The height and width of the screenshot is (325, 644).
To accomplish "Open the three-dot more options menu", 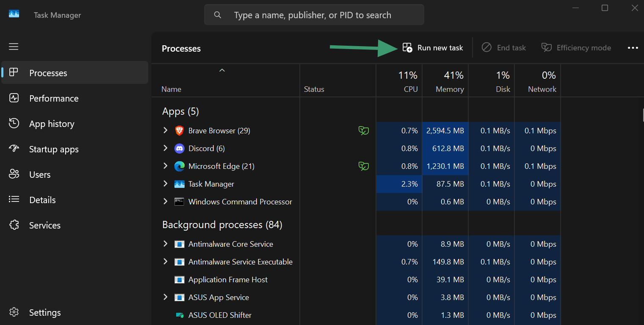I will [x=633, y=48].
